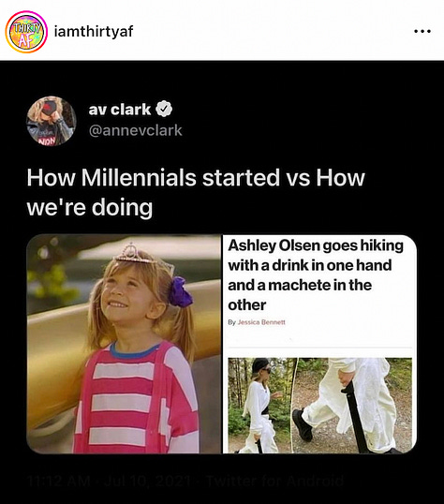444x504 pixels.
Task: Click the iamthirtyaf username
Action: click(x=94, y=32)
